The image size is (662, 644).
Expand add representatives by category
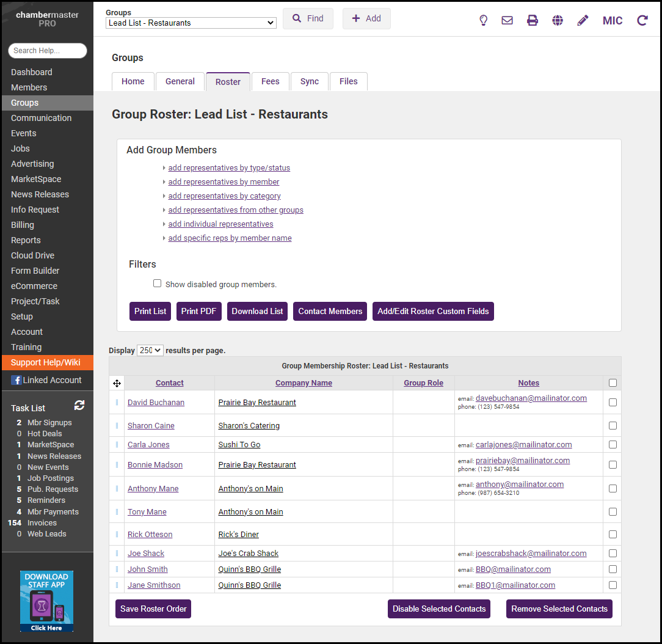pyautogui.click(x=224, y=196)
